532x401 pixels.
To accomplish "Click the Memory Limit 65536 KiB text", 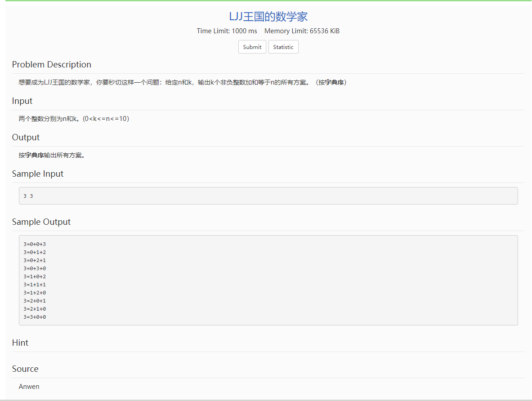I will tap(301, 31).
